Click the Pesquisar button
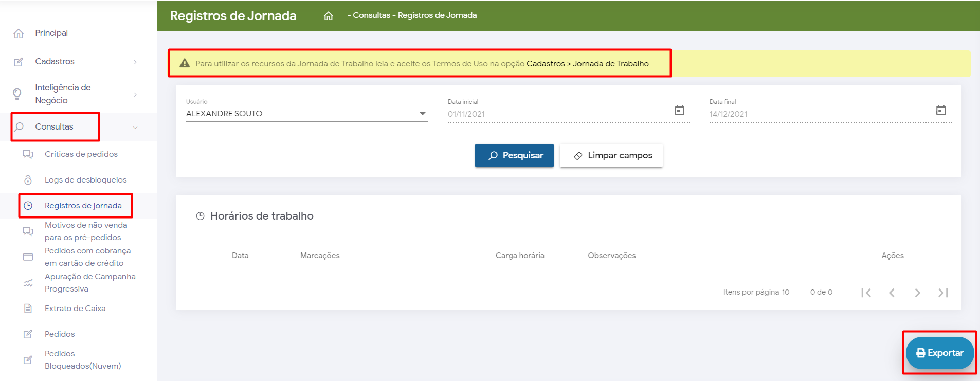This screenshot has height=381, width=980. click(514, 155)
